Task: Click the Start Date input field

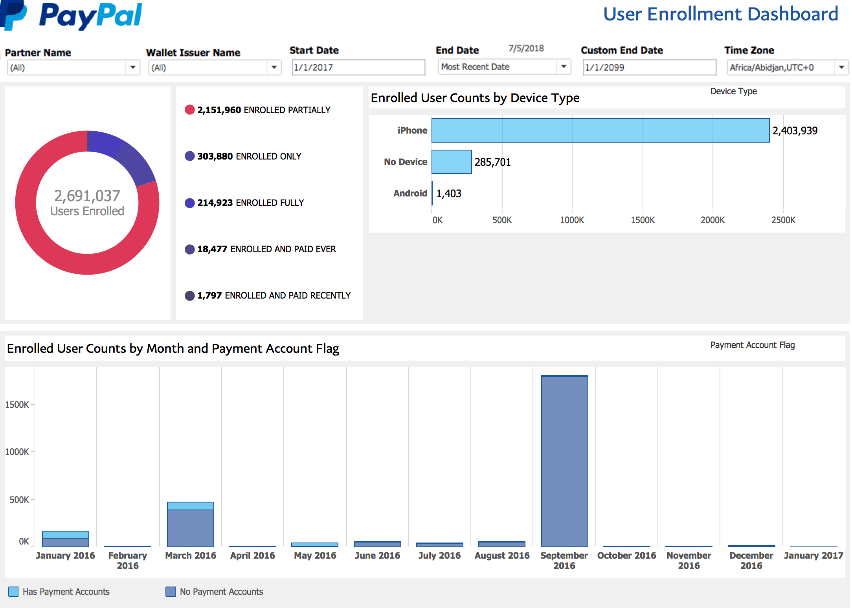Action: [358, 68]
